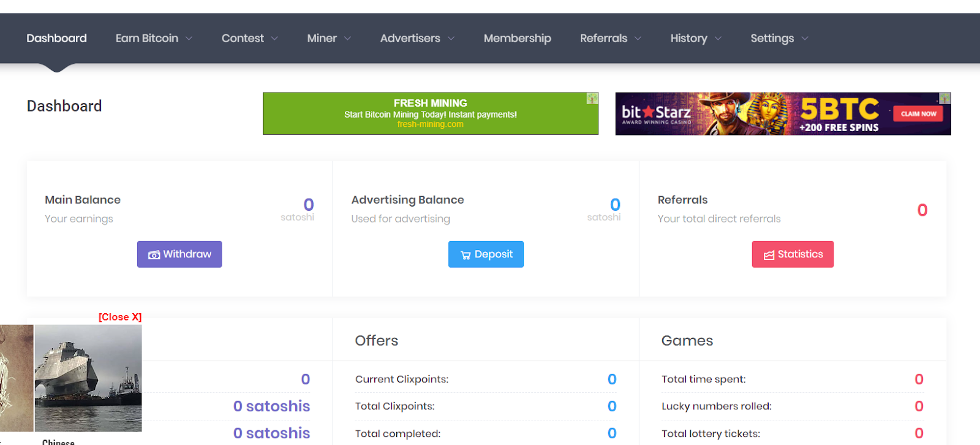Click the Referrals card title
The width and height of the screenshot is (980, 445).
682,200
